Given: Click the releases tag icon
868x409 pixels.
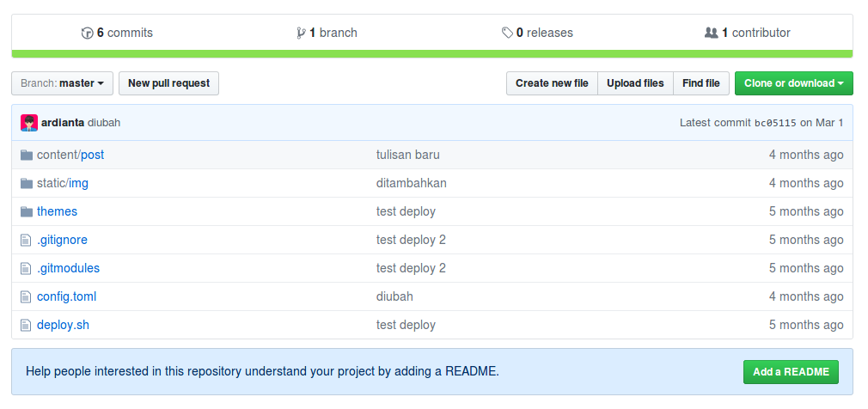Looking at the screenshot, I should click(507, 34).
